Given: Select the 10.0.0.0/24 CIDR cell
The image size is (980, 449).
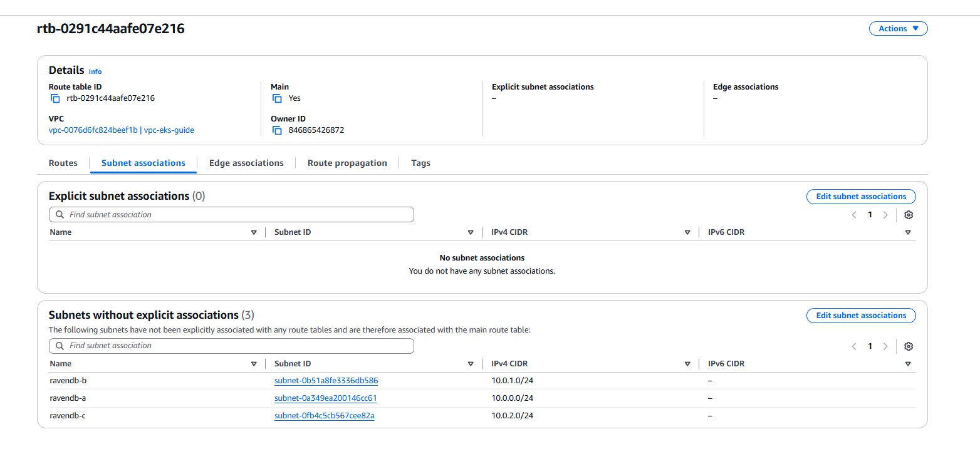Looking at the screenshot, I should pyautogui.click(x=512, y=398).
